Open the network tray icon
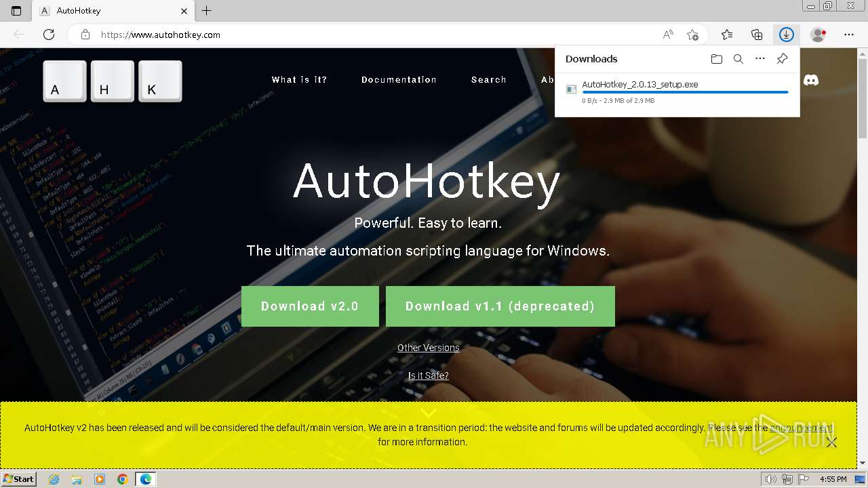The image size is (868, 488). point(787,479)
